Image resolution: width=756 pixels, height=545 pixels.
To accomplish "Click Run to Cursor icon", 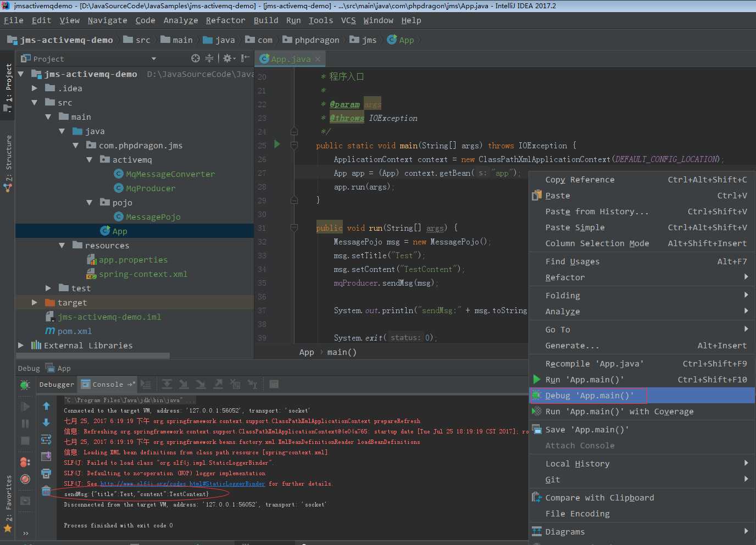I will pyautogui.click(x=252, y=385).
